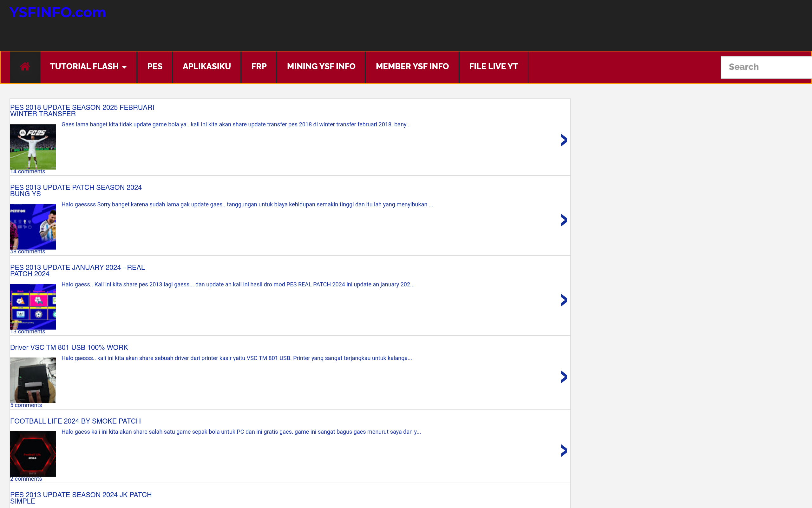Open the FRP menu item
812x508 pixels.
(x=259, y=67)
